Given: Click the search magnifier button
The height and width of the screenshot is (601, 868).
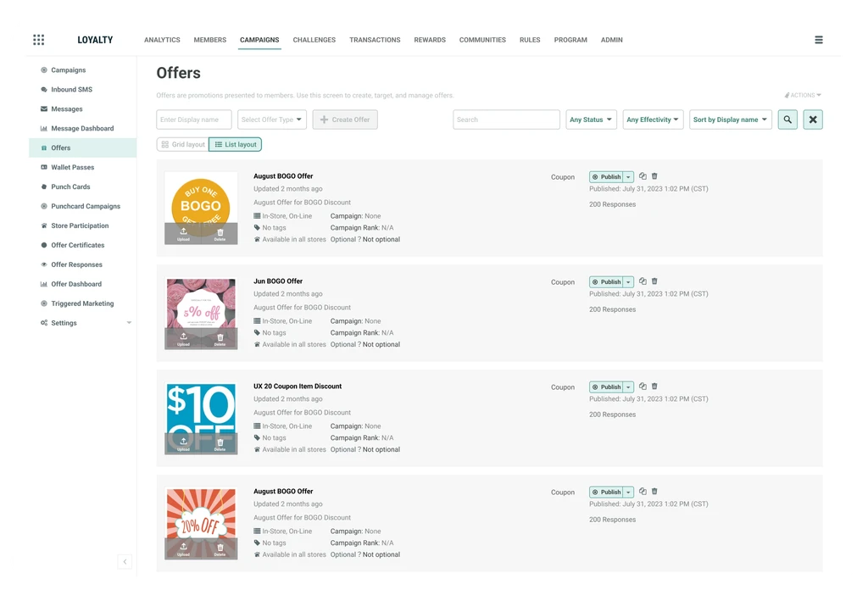Looking at the screenshot, I should point(787,120).
